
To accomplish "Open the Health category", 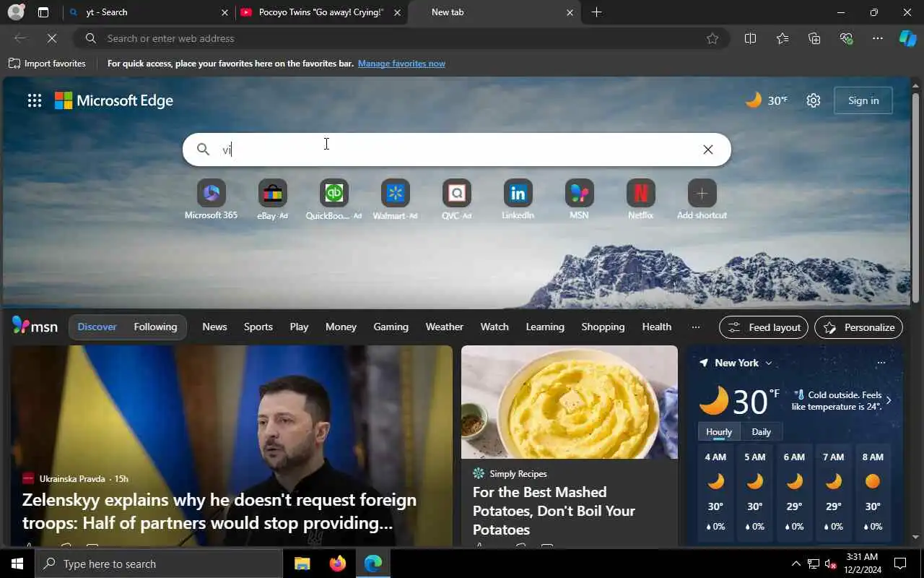I will 657,327.
